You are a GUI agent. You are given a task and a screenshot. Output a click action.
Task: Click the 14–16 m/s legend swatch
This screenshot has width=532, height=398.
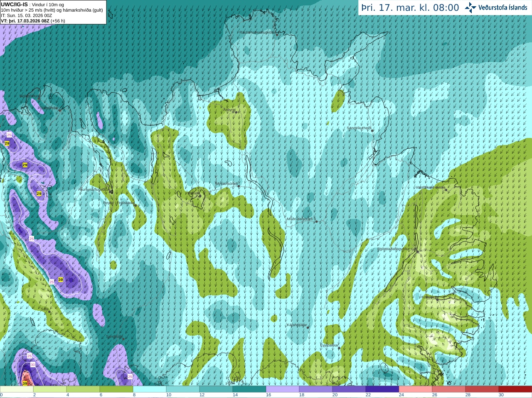(x=249, y=389)
